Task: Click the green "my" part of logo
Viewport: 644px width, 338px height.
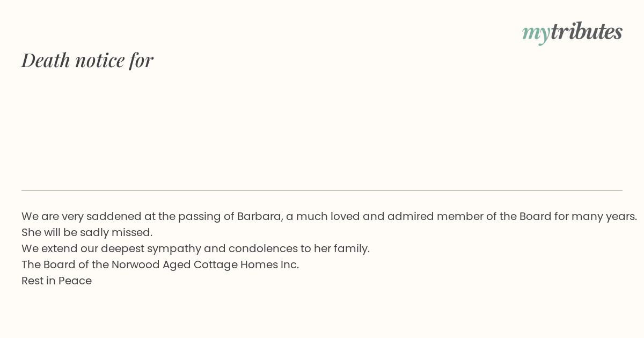Action: 536,34
